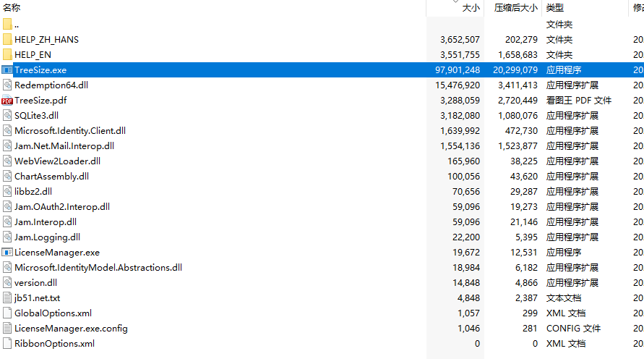Image resolution: width=644 pixels, height=359 pixels.
Task: Click the ChartAssembly.dll file icon
Action: click(7, 177)
